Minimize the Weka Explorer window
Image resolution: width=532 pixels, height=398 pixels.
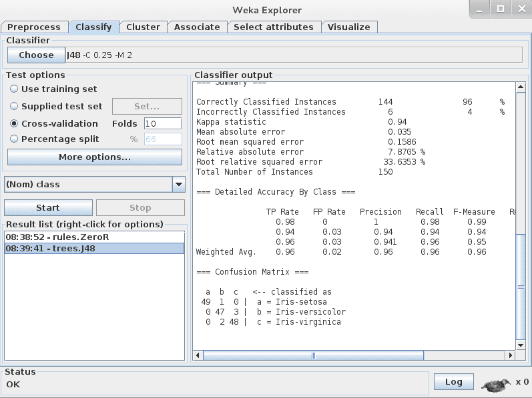479,9
